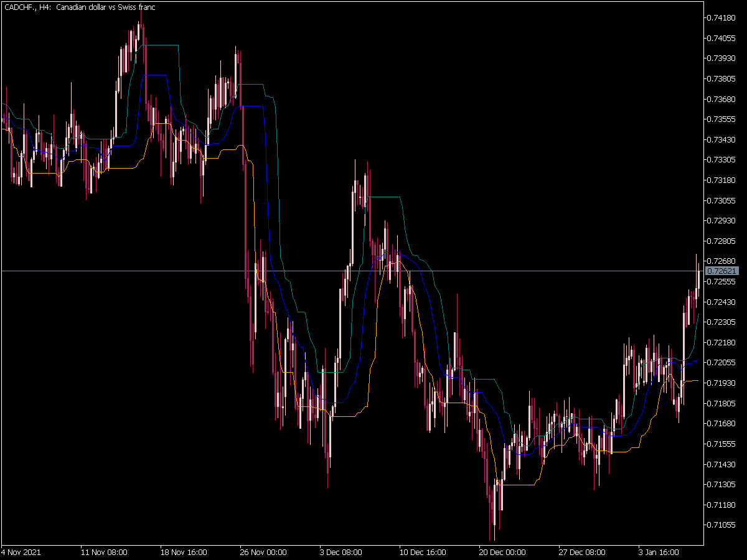Click the 20 Dec 00:00 time label
The image size is (747, 560).
pyautogui.click(x=502, y=553)
